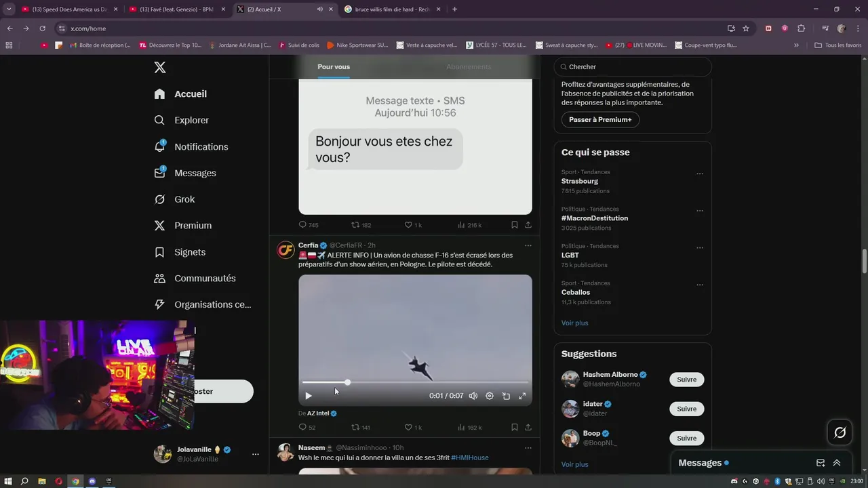
Task: Open Communautés in sidebar
Action: point(195,279)
